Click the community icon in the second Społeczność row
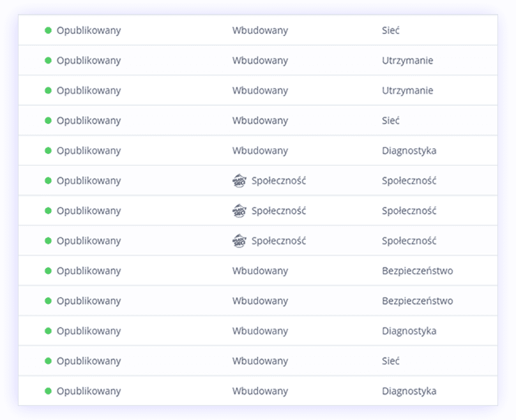 tap(239, 211)
